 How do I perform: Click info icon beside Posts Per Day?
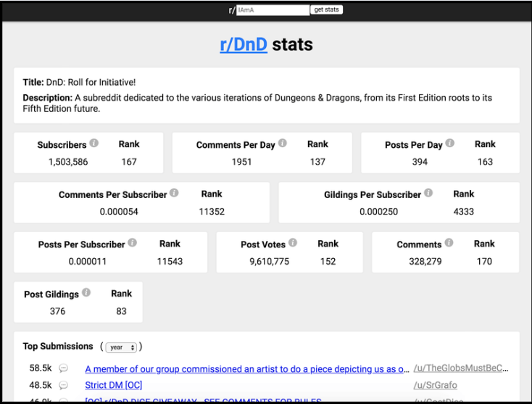click(x=450, y=144)
